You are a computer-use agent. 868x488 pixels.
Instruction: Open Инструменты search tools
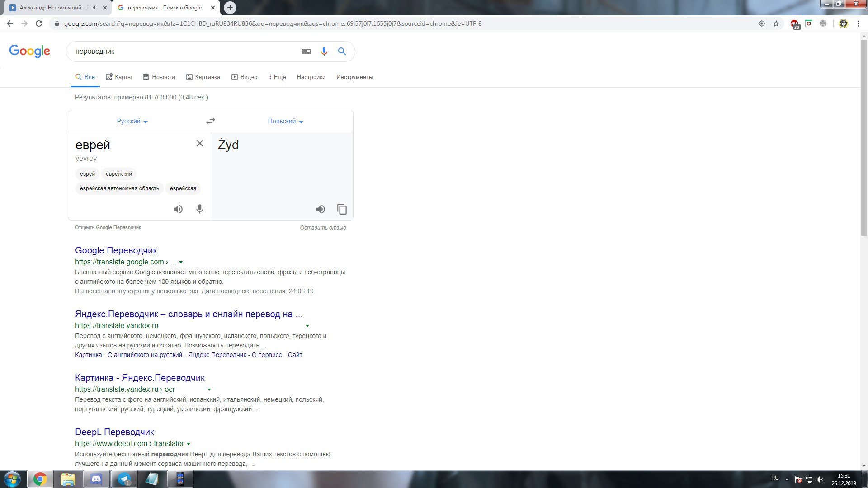coord(354,77)
